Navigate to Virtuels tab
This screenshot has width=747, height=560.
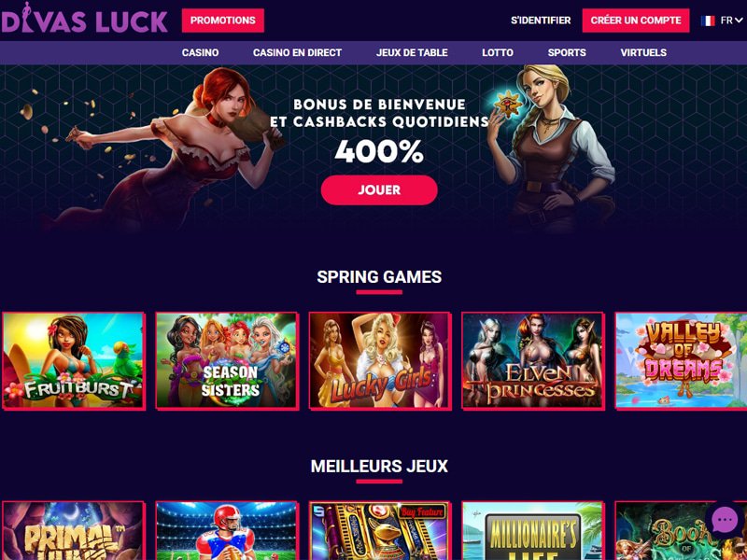click(x=643, y=52)
